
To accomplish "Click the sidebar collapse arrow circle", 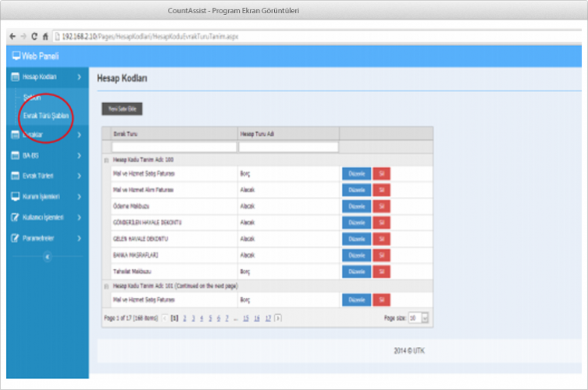I will click(48, 256).
